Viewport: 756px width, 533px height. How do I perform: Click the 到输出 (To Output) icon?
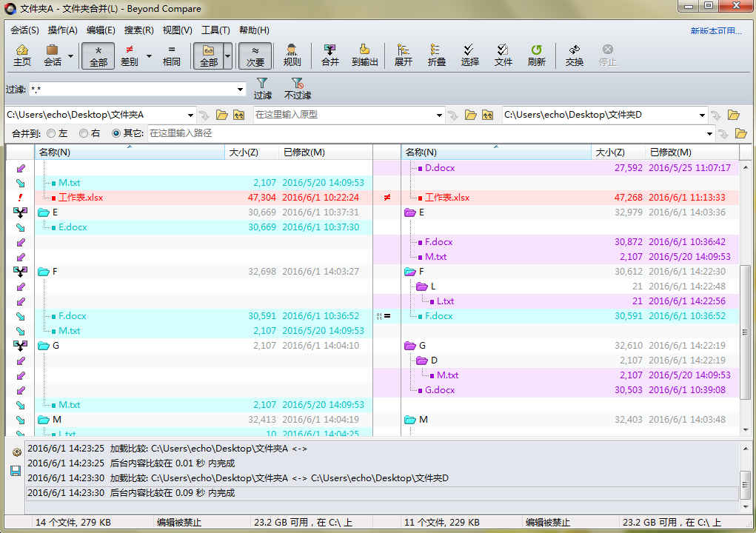point(364,56)
